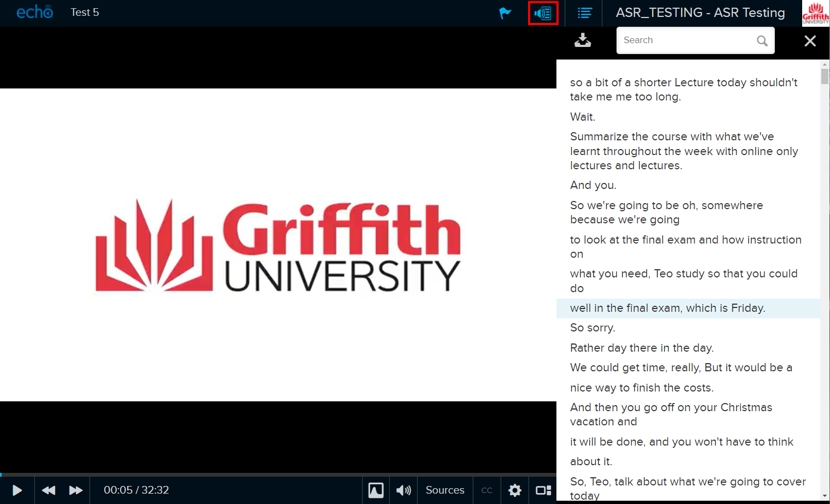Play the lecture video
The width and height of the screenshot is (830, 504).
pos(17,490)
